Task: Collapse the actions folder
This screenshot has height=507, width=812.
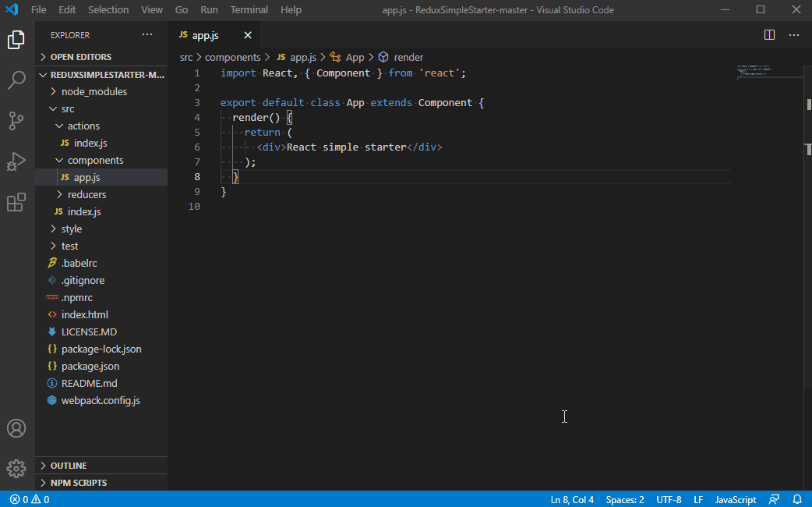Action: [101, 126]
